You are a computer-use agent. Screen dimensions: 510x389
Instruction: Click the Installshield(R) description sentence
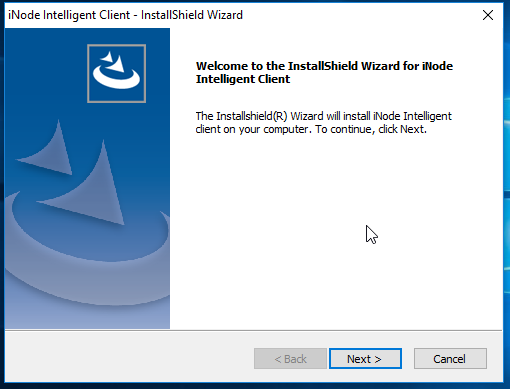323,122
